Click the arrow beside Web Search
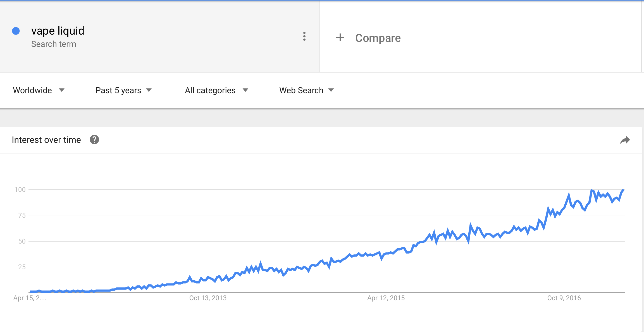The height and width of the screenshot is (332, 644). click(x=331, y=90)
